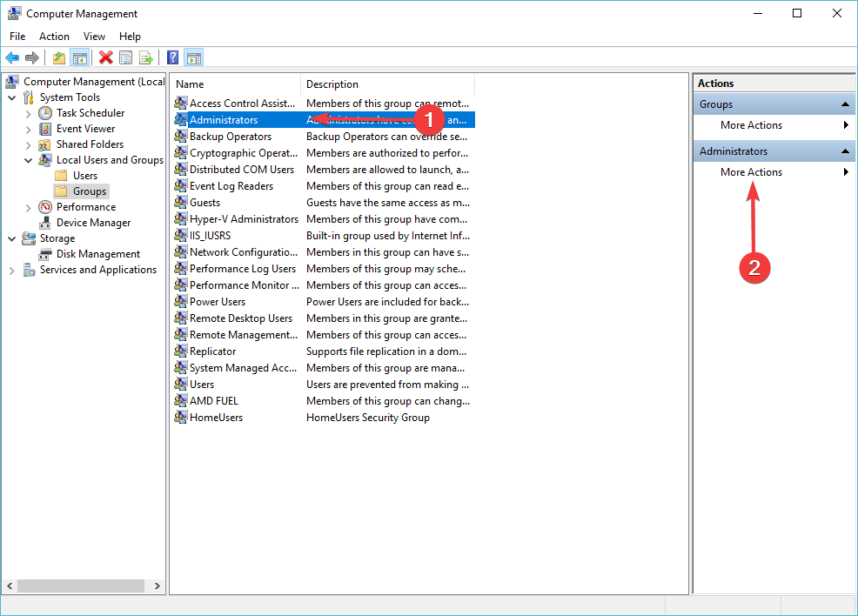Click the System Tools wrench icon

tap(29, 97)
